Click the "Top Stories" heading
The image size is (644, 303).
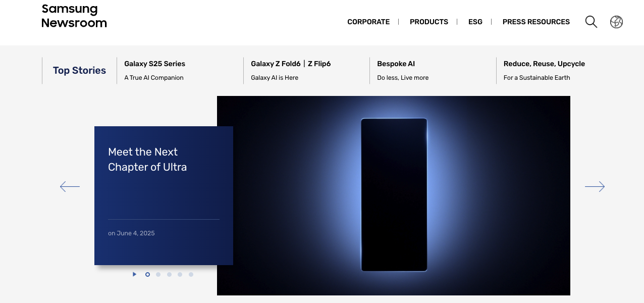pyautogui.click(x=79, y=71)
